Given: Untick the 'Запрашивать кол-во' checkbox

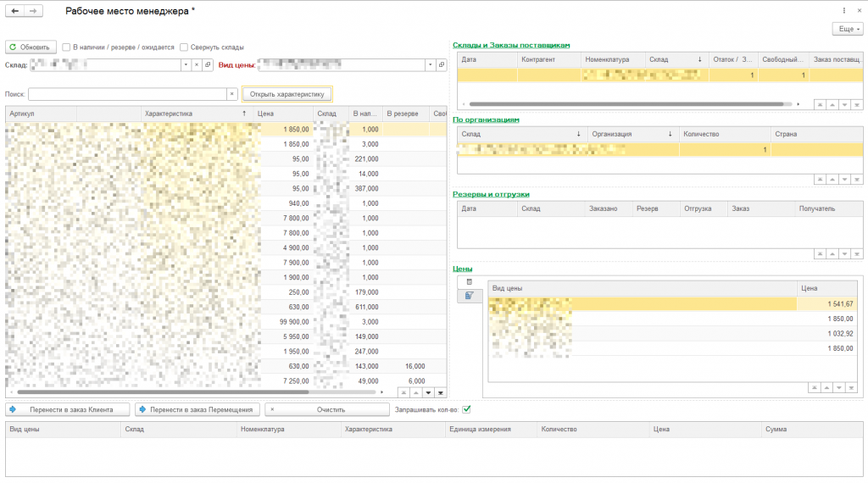Looking at the screenshot, I should point(466,409).
